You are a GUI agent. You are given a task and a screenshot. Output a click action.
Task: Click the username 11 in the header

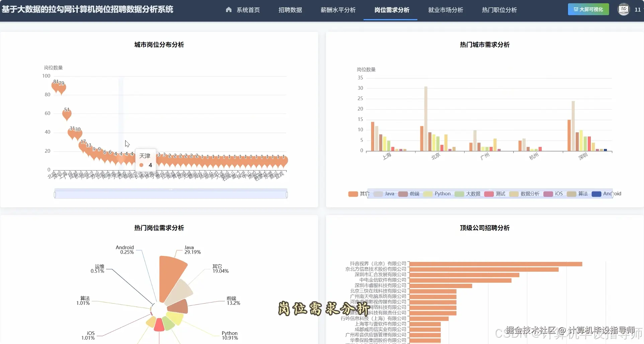[638, 10]
